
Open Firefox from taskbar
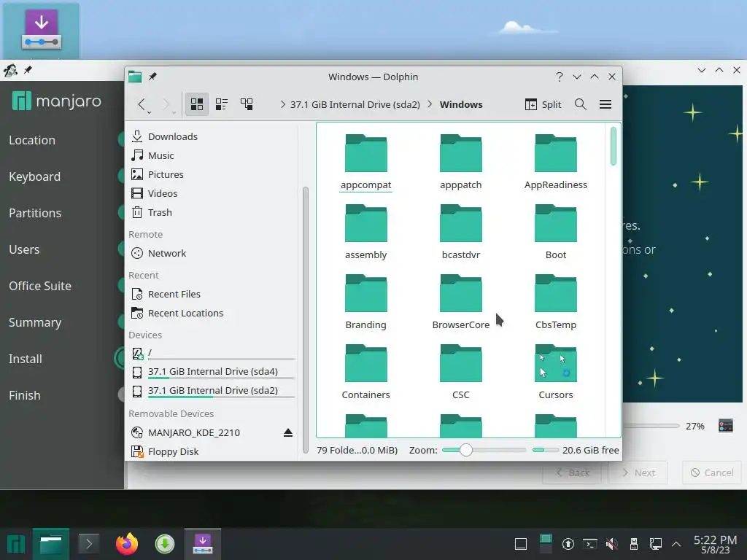click(x=127, y=544)
